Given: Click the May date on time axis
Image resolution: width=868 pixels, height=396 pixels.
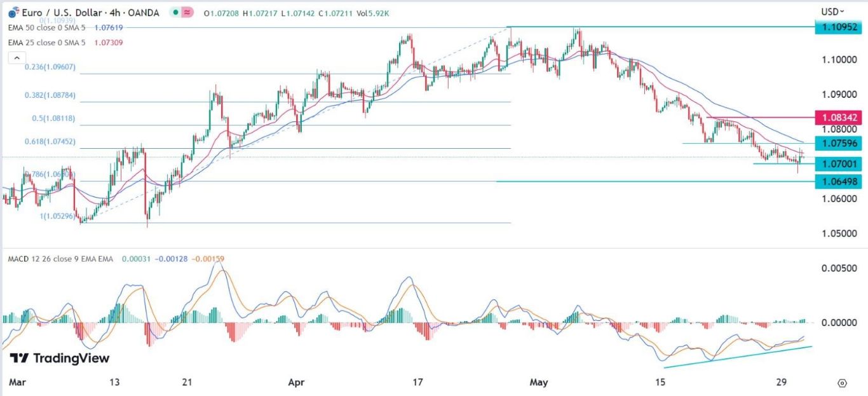Looking at the screenshot, I should [x=539, y=383].
